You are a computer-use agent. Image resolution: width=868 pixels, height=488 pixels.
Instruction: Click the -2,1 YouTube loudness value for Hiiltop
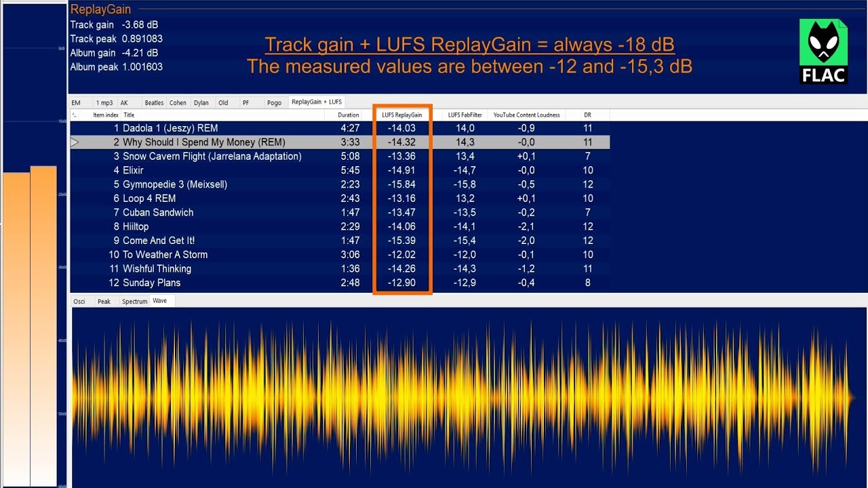click(526, 226)
